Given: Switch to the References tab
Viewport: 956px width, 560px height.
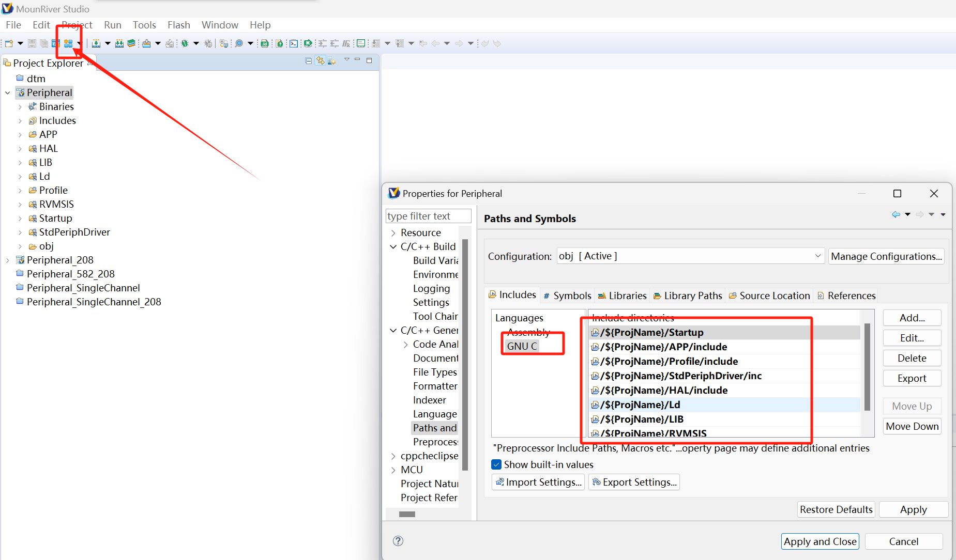Looking at the screenshot, I should pos(846,295).
